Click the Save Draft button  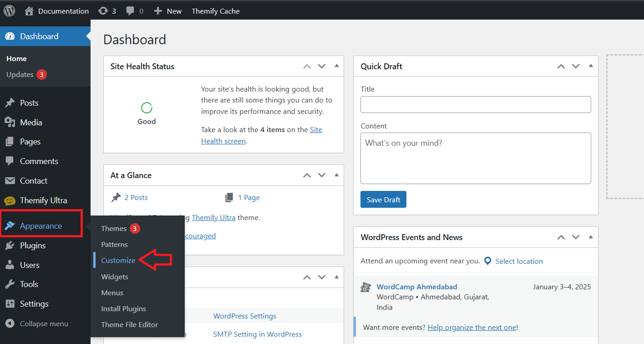click(383, 200)
